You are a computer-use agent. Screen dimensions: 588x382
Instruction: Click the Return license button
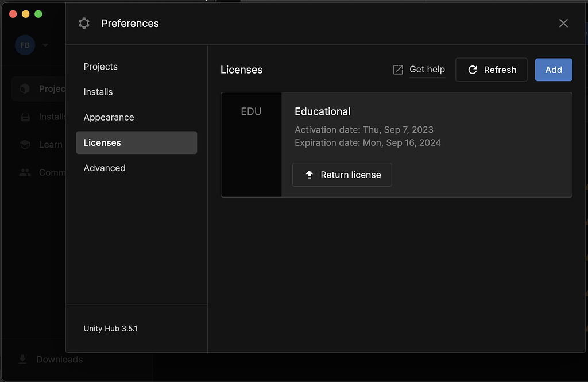(342, 175)
